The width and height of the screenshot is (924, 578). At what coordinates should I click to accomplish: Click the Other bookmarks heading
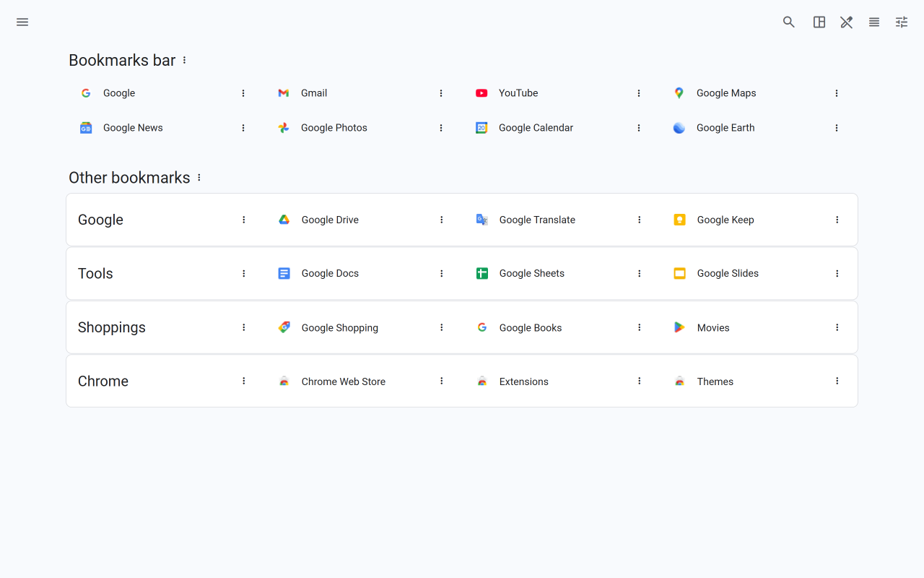tap(129, 178)
